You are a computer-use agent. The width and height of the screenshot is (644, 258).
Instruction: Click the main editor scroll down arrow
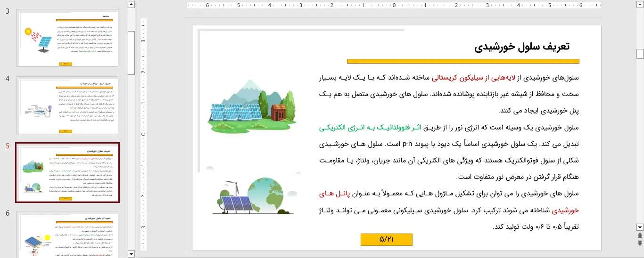pos(640,226)
